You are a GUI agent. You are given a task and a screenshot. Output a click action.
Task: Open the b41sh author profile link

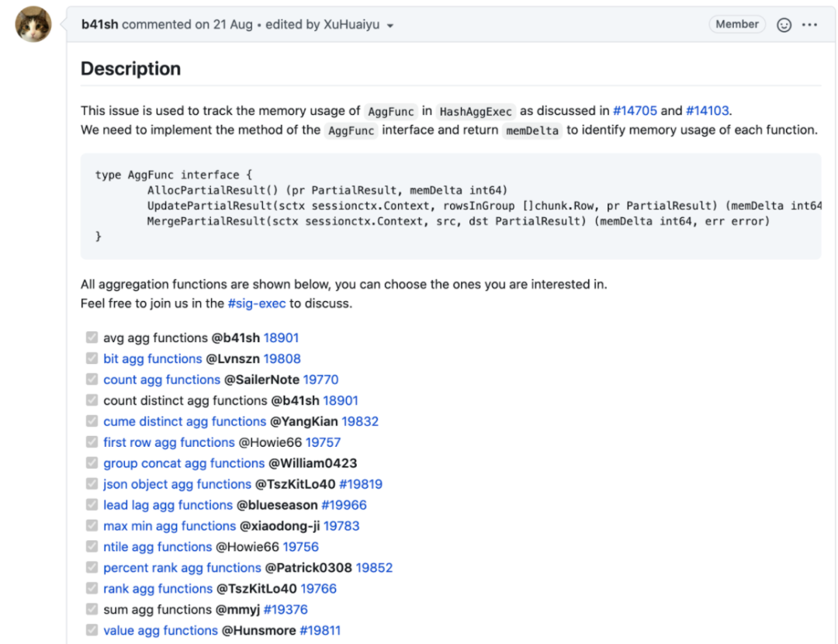100,25
